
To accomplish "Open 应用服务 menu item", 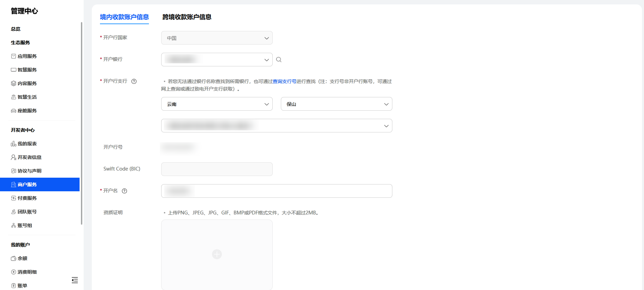I will [27, 56].
